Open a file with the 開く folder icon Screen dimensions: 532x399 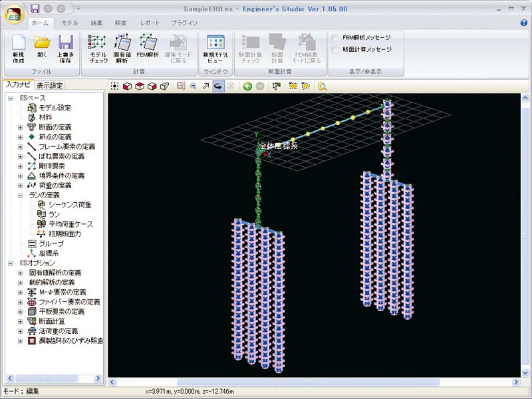pos(43,47)
